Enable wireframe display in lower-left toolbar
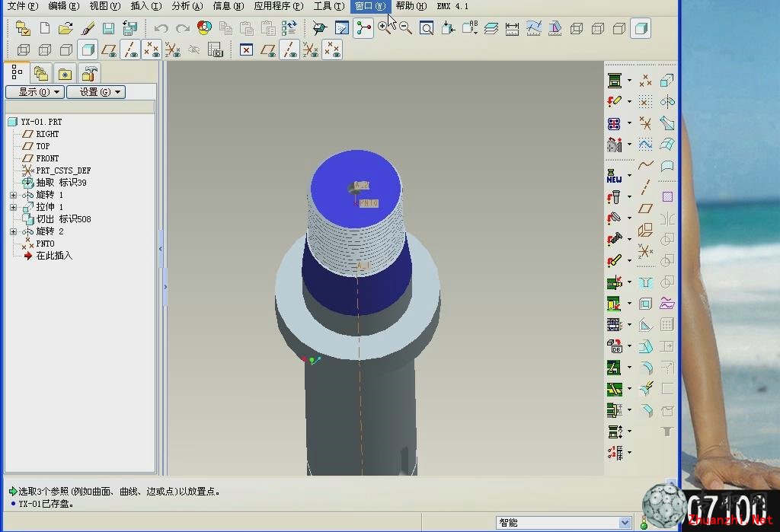780x532 pixels. (24, 49)
